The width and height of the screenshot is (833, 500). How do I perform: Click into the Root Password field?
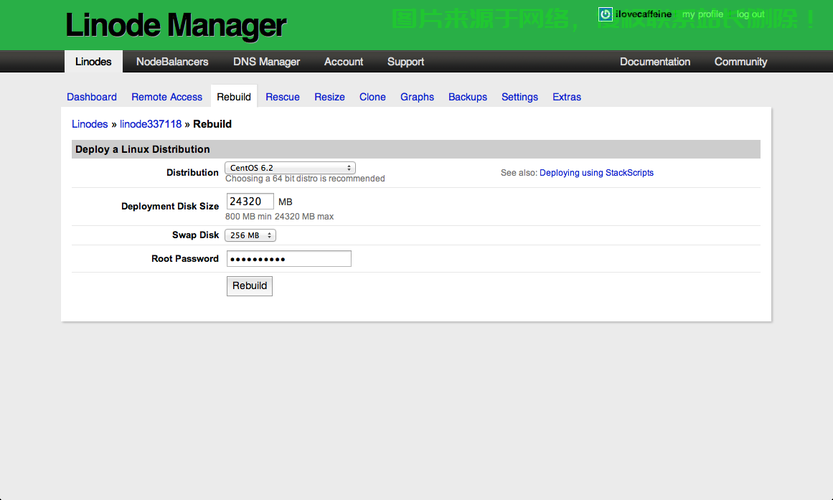(289, 259)
